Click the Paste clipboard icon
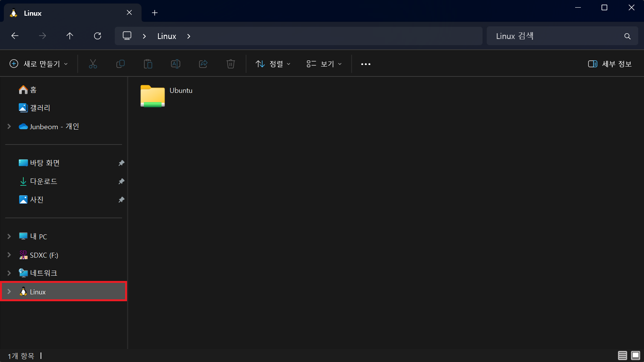This screenshot has width=644, height=362. coord(148,64)
